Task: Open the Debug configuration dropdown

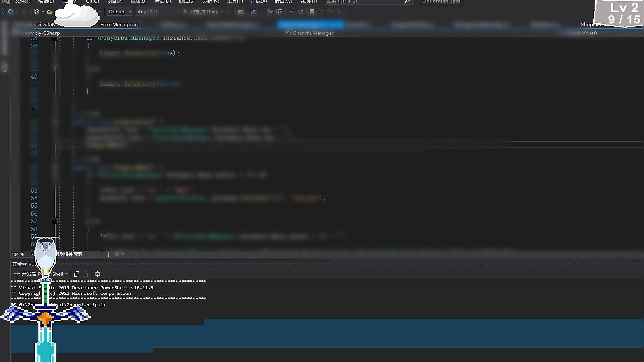Action: click(120, 12)
